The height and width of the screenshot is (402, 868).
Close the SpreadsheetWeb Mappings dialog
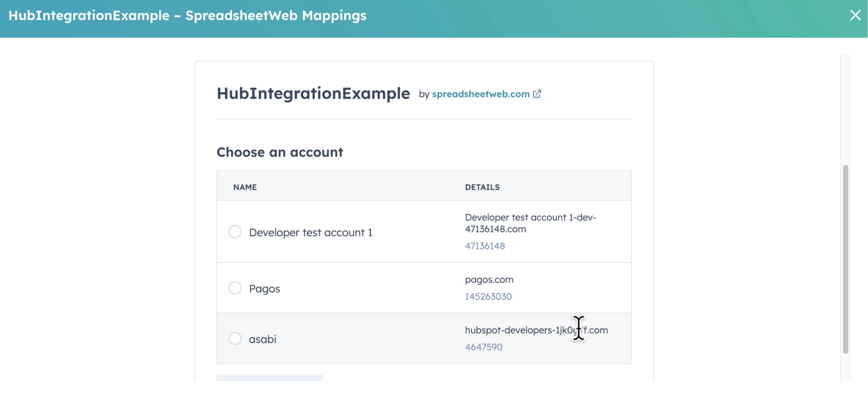point(855,15)
